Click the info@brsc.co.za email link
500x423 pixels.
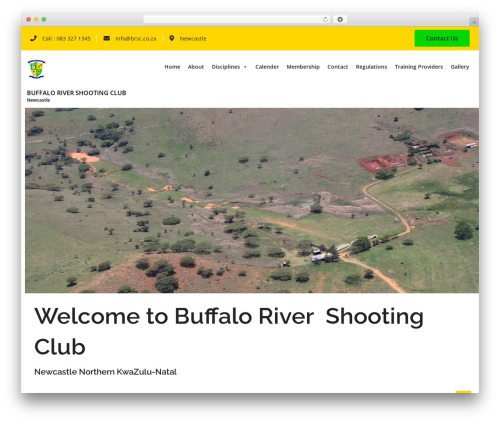pos(136,39)
